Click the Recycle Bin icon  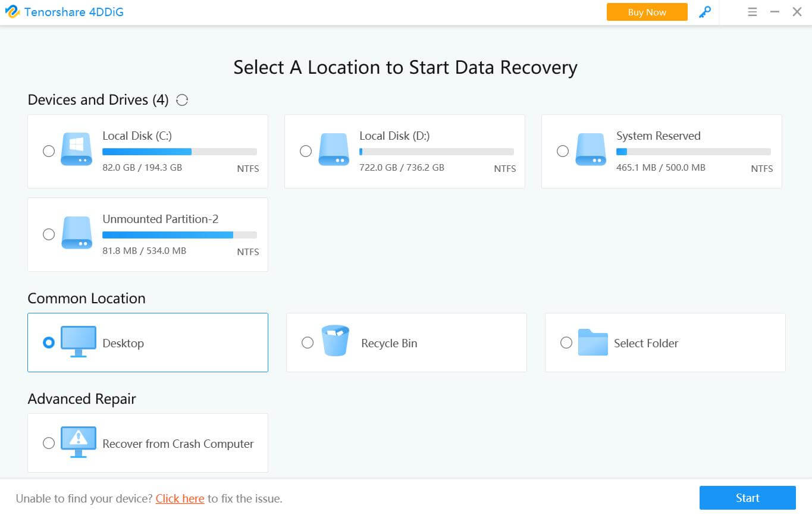click(336, 341)
